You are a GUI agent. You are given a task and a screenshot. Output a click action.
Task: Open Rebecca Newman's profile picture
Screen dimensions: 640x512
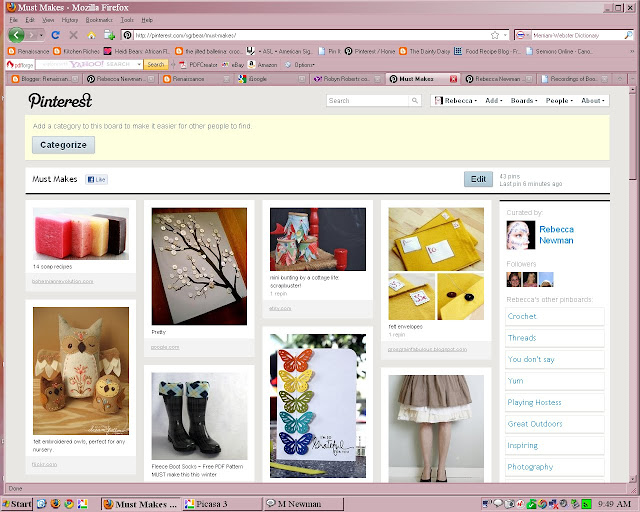520,235
